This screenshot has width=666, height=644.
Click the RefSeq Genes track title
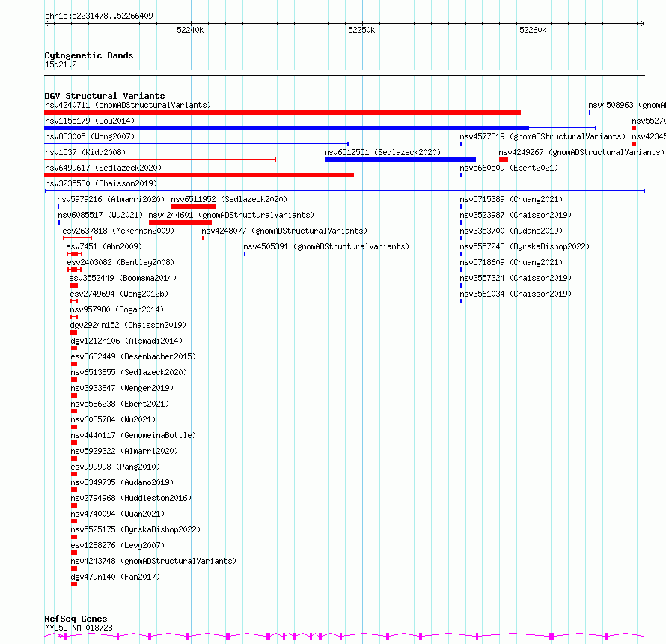pyautogui.click(x=76, y=619)
